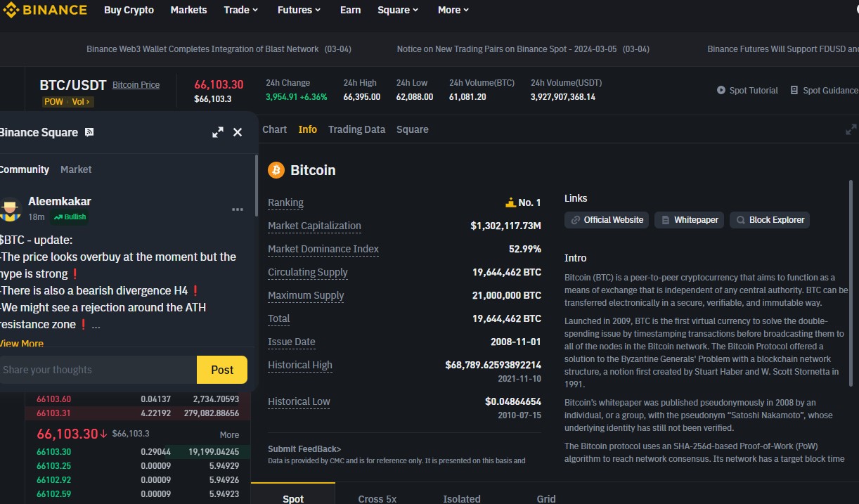Screen dimensions: 859x504
Task: Open the Spot Tutorial video
Action: 747,90
